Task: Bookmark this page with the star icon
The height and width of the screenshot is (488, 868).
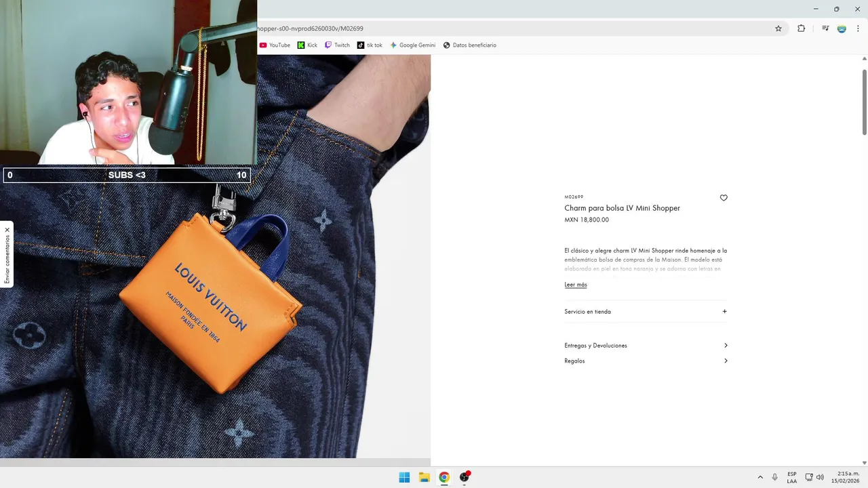Action: 778,28
